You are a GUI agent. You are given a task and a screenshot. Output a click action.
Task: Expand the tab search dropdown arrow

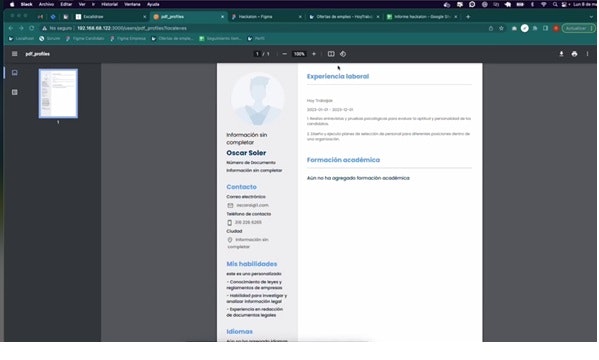[591, 17]
